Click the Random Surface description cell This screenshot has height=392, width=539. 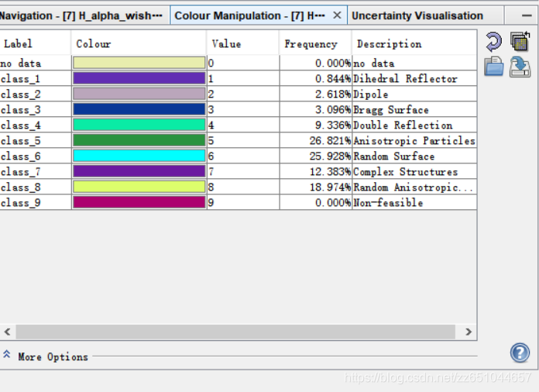pos(414,156)
